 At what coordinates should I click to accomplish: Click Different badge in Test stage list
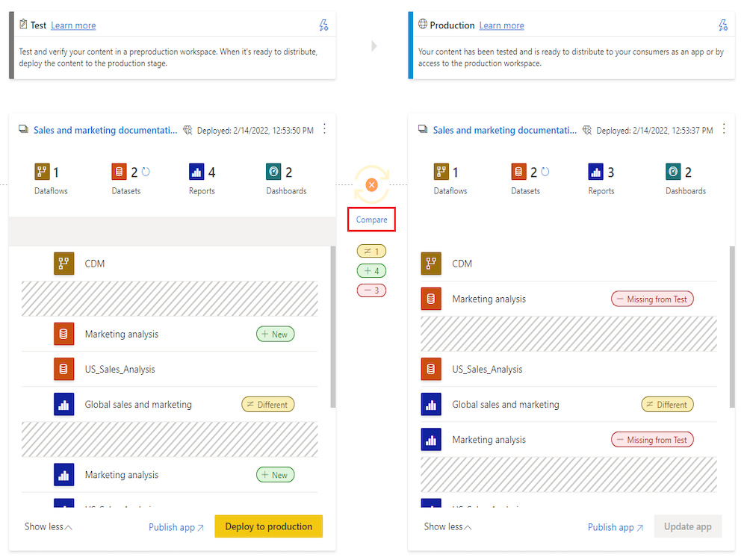[x=267, y=404]
